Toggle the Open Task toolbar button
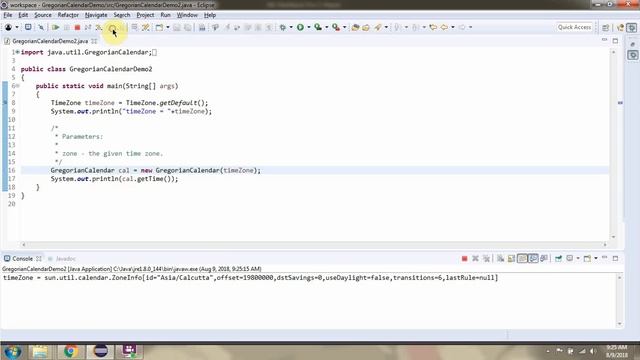The image size is (640, 360). pyautogui.click(x=366, y=27)
